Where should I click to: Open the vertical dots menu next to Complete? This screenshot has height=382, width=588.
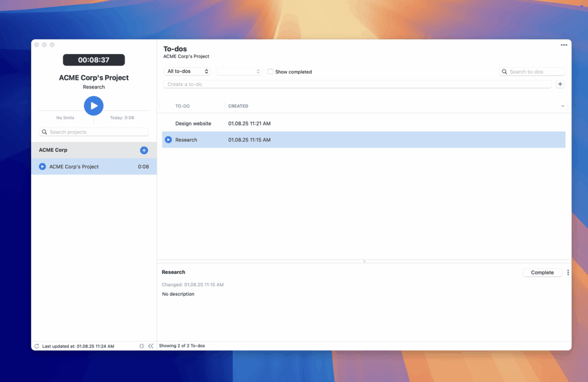tap(568, 272)
